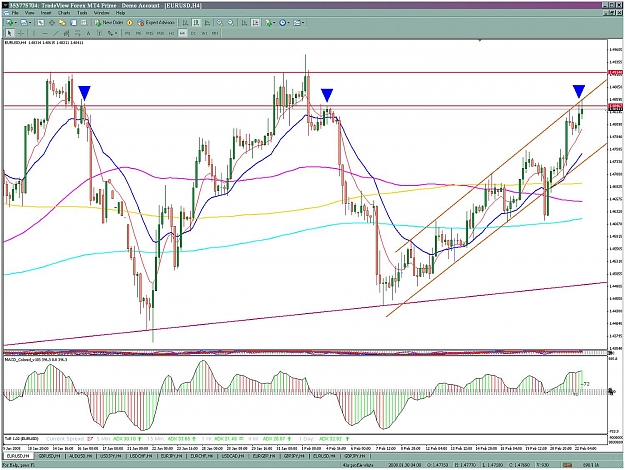Switch to the USDJPY,H4 chart tab

(111, 456)
